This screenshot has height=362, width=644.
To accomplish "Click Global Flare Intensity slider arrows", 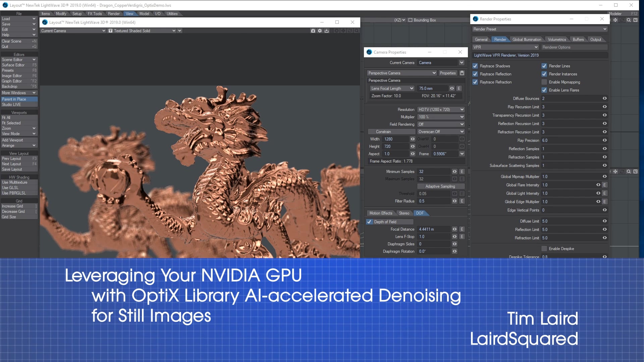I will 598,185.
